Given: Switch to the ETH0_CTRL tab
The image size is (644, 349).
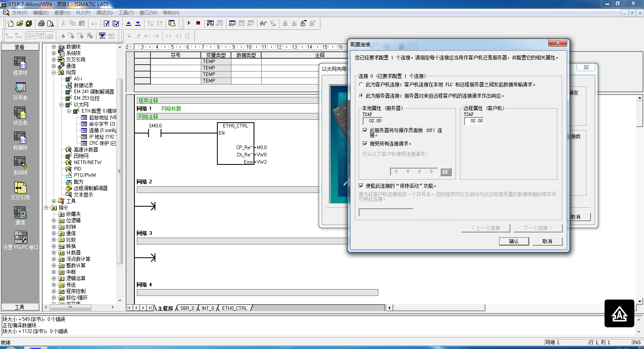Looking at the screenshot, I should coord(235,308).
